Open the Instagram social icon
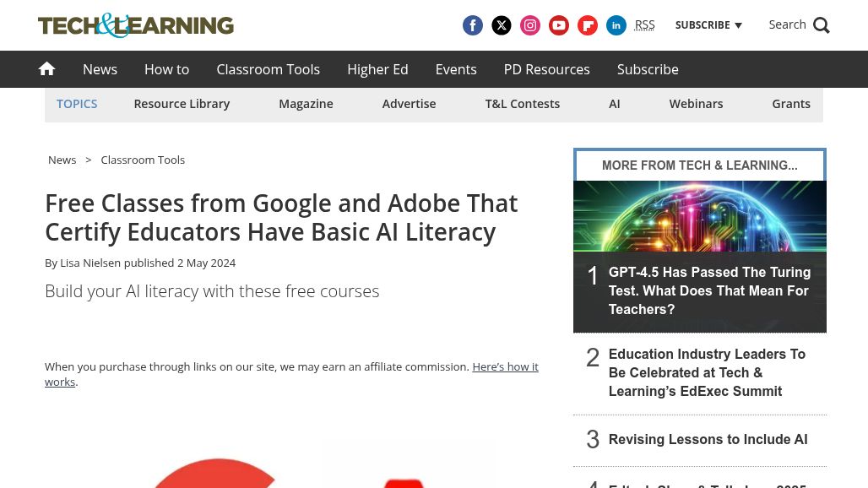Viewport: 868px width, 488px height. pyautogui.click(x=530, y=25)
